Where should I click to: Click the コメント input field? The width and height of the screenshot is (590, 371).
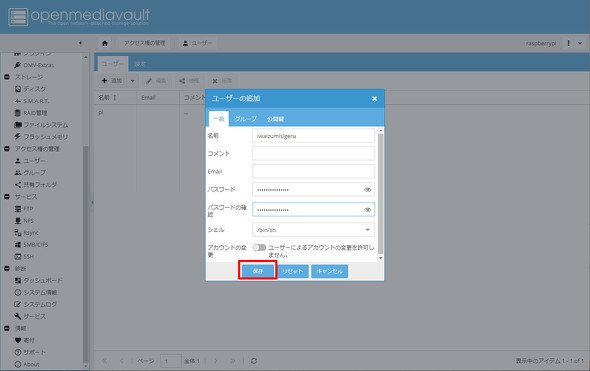(x=313, y=154)
